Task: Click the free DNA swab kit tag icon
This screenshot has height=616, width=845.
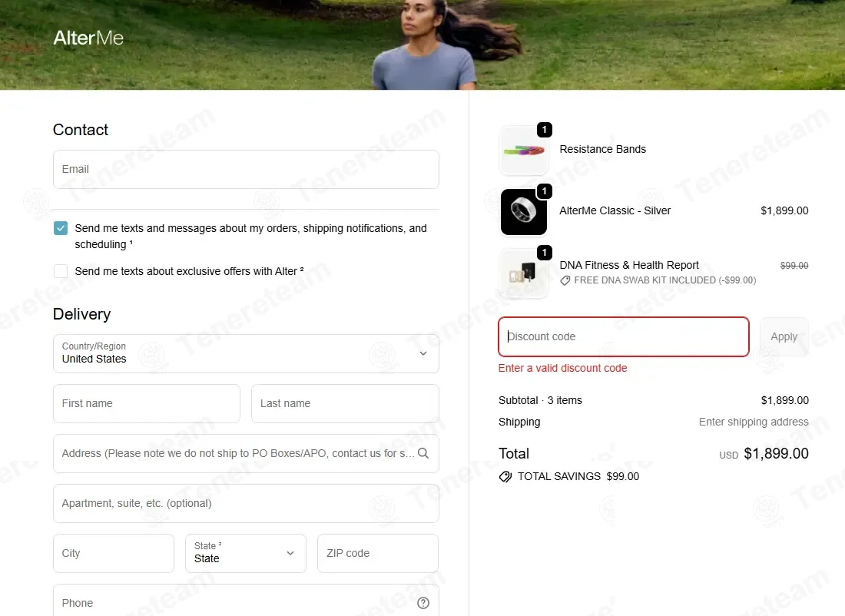Action: tap(565, 281)
